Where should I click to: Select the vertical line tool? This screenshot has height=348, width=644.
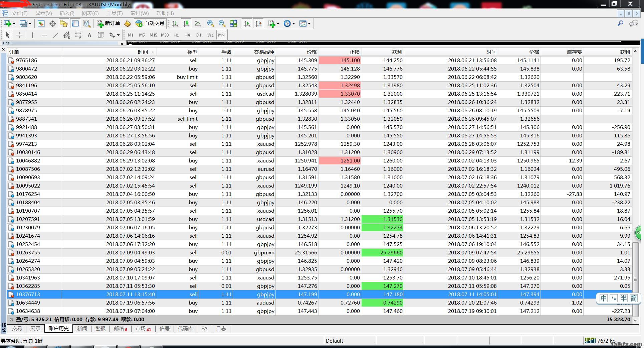pos(32,35)
